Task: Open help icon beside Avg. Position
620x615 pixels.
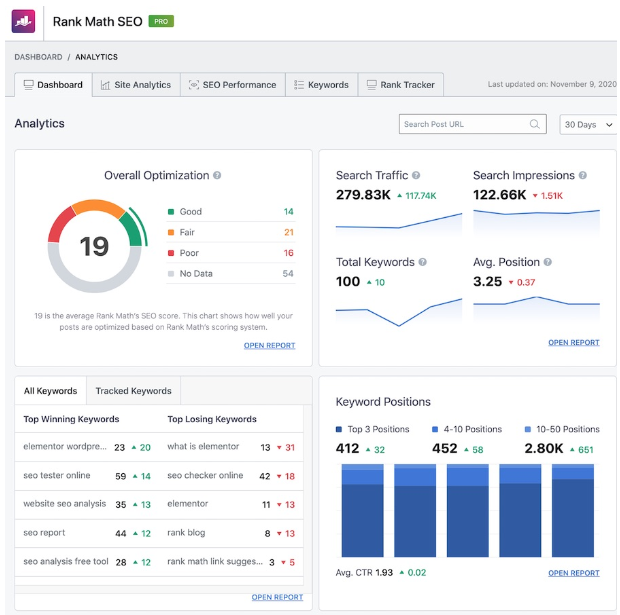Action: (548, 262)
